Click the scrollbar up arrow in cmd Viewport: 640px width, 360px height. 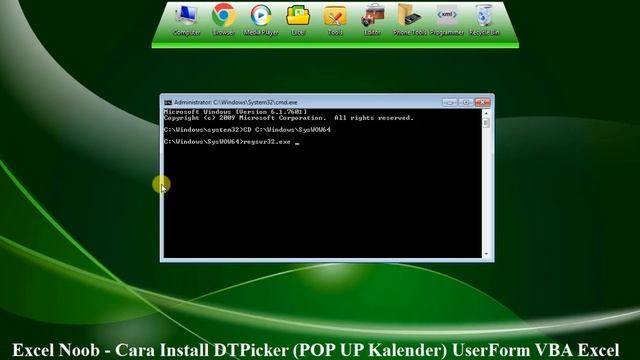[486, 113]
